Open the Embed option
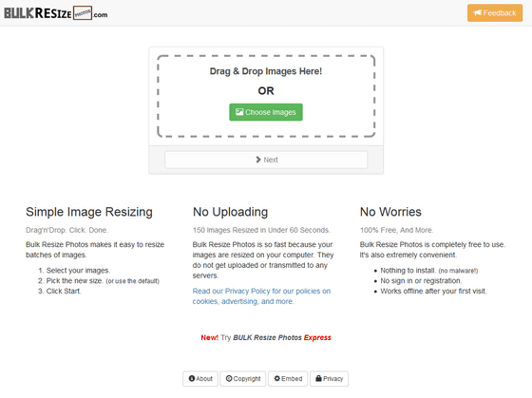 point(288,379)
